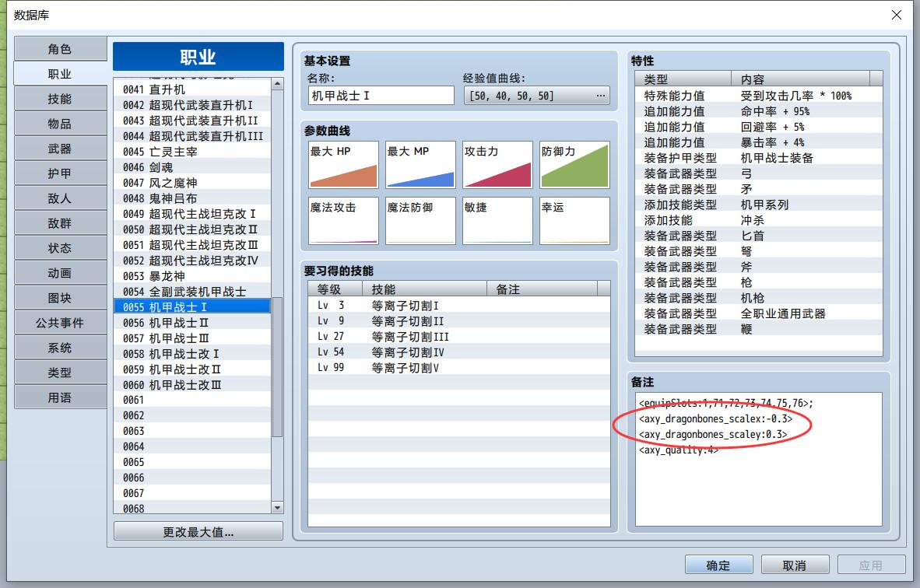Select class 0041 直升机
920x588 pixels.
point(192,89)
